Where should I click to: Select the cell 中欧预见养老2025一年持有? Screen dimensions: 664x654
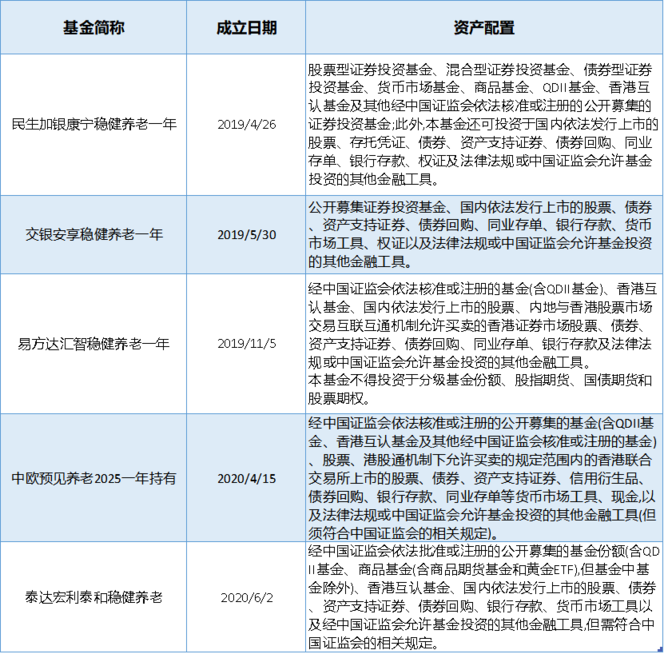(x=94, y=478)
